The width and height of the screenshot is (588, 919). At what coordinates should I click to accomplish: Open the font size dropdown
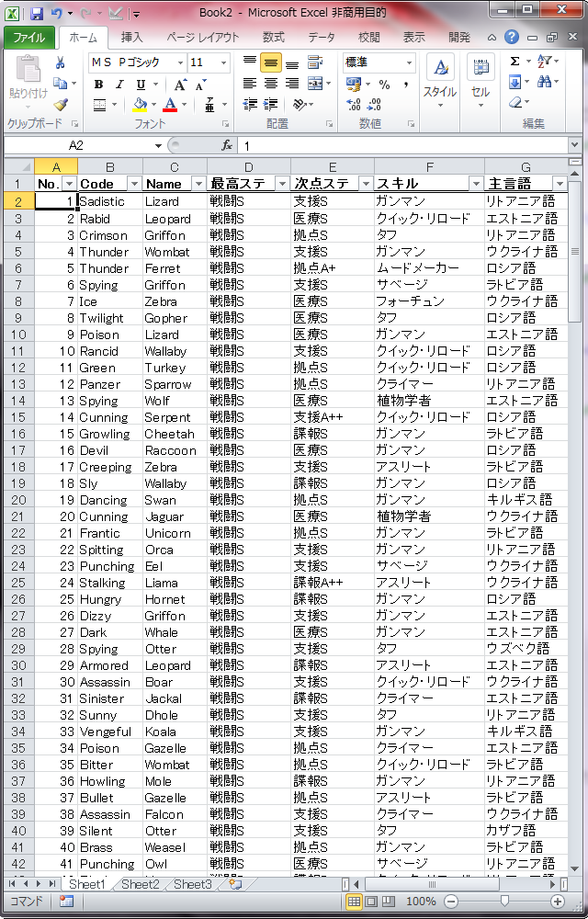click(x=224, y=62)
